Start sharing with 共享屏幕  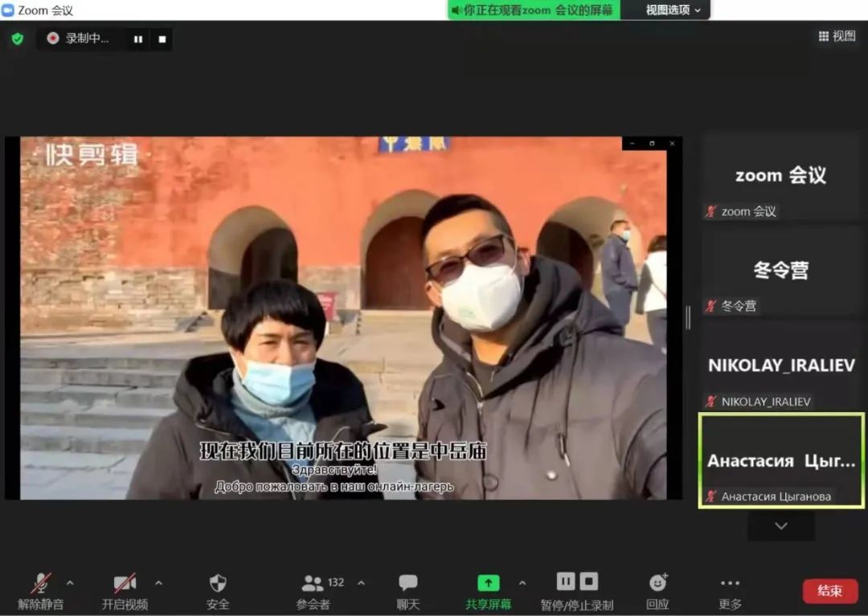488,592
